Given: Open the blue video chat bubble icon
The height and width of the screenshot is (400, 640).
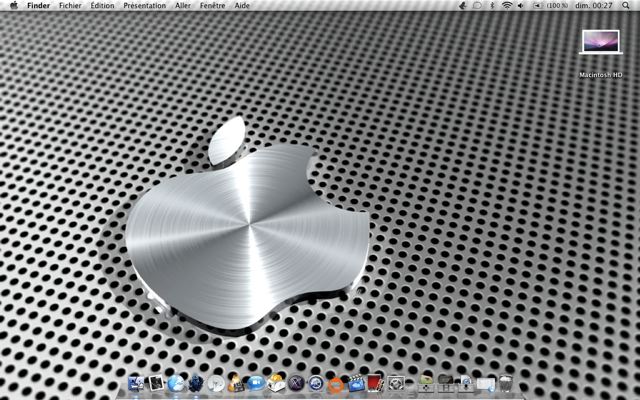Looking at the screenshot, I should click(256, 384).
